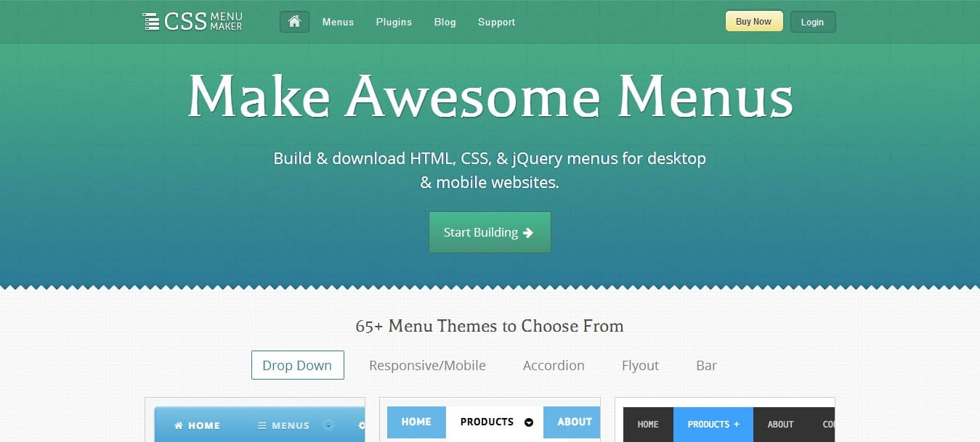Select light blue HOME block in white preview

[416, 422]
